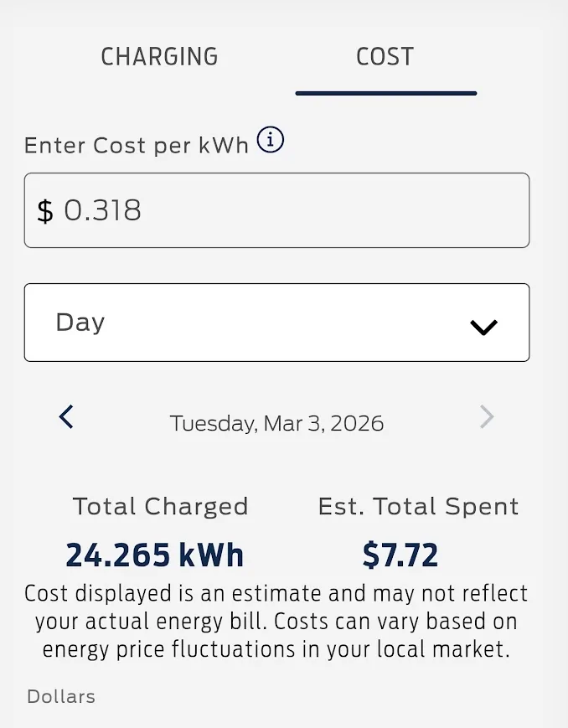Open the Day time period selector

pyautogui.click(x=276, y=323)
